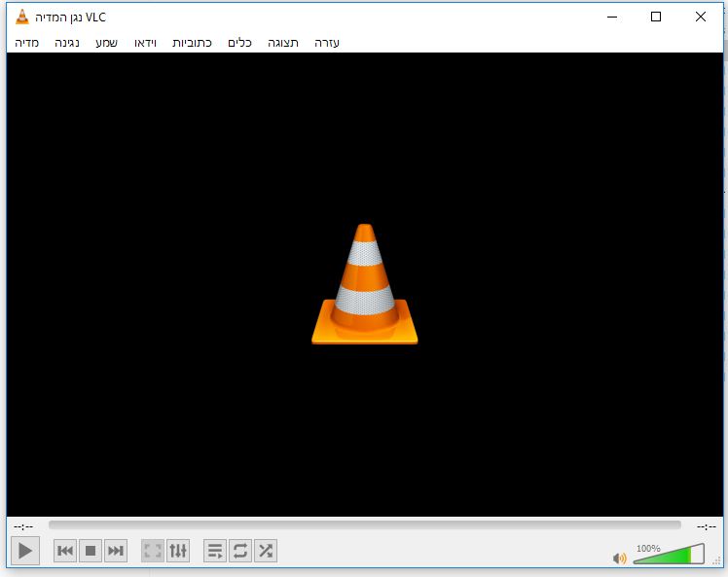Open the כלים (Tools) menu
Screen dimensions: 728x577
coord(239,43)
